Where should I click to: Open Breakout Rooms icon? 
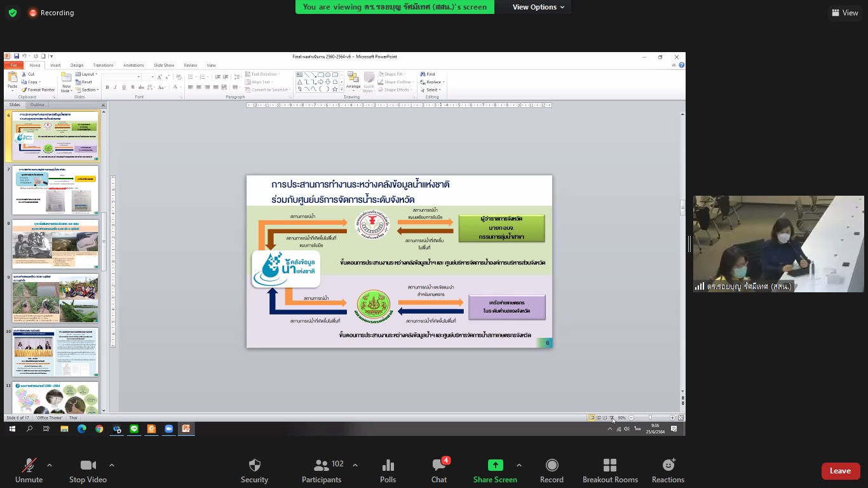(x=610, y=471)
